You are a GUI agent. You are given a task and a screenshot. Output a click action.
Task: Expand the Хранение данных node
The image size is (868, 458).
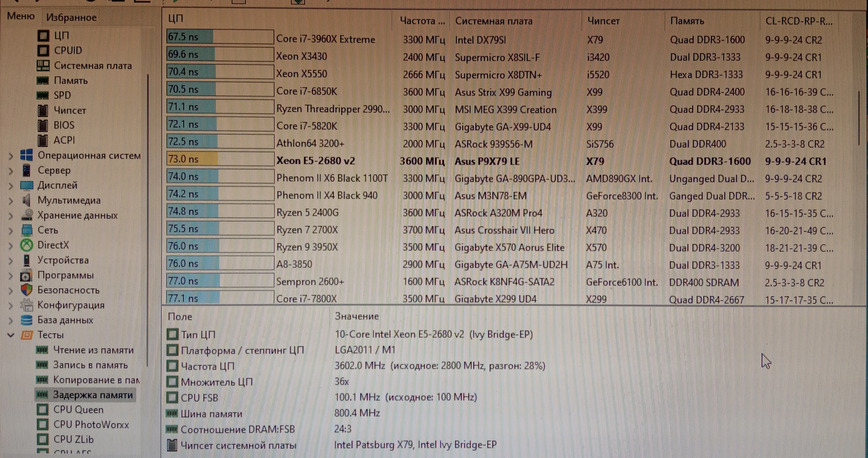tap(11, 215)
